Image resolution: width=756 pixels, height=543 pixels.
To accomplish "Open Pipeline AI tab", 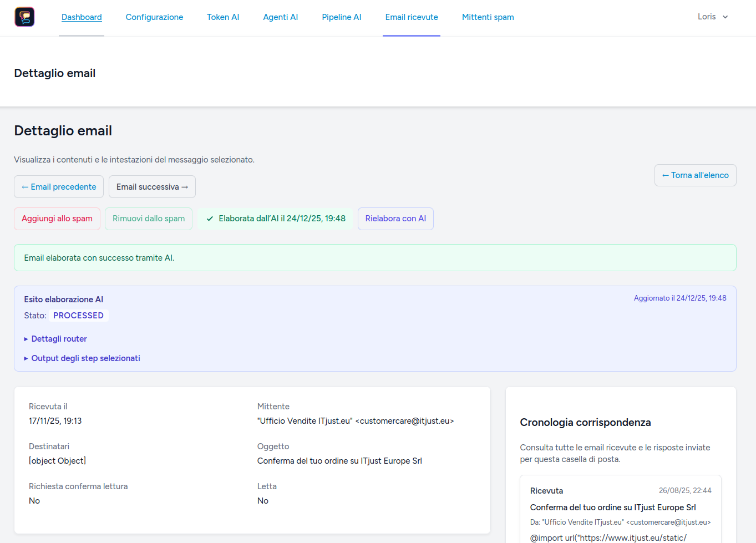I will (x=341, y=17).
